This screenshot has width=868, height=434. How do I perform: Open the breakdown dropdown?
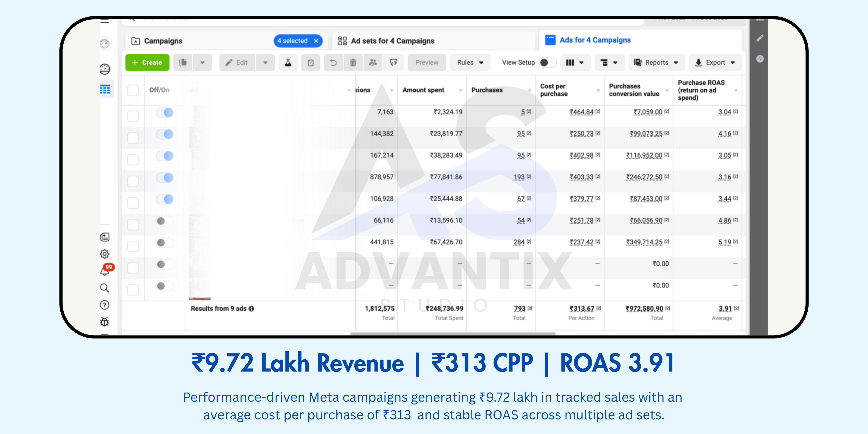tap(609, 62)
